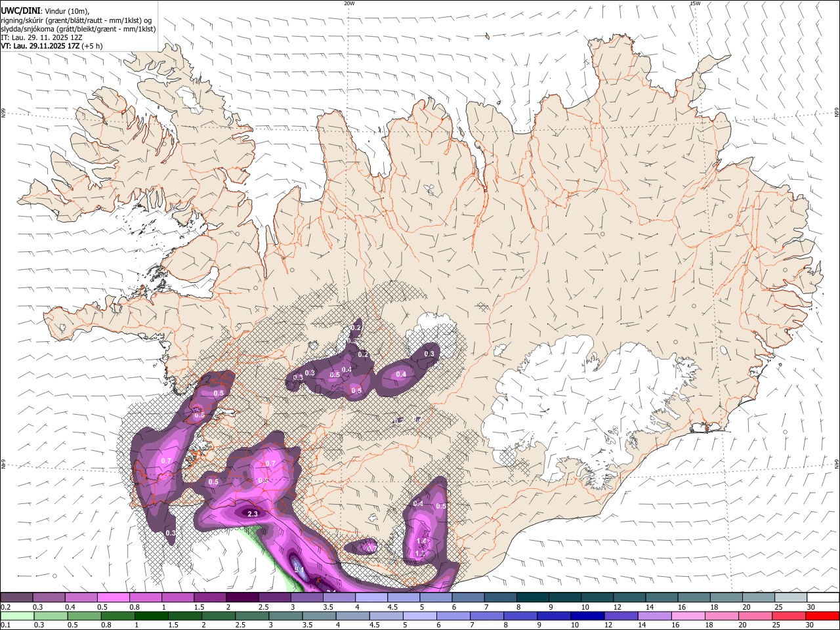Image resolution: width=840 pixels, height=630 pixels.
Task: Click the 20W longitude label
Action: pyautogui.click(x=349, y=3)
